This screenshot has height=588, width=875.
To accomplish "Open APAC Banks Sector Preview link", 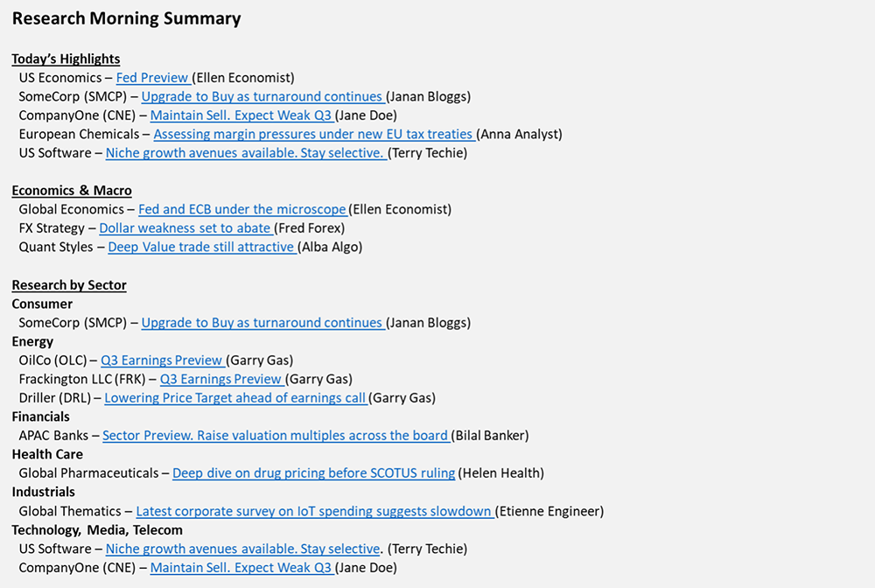I will click(x=276, y=435).
